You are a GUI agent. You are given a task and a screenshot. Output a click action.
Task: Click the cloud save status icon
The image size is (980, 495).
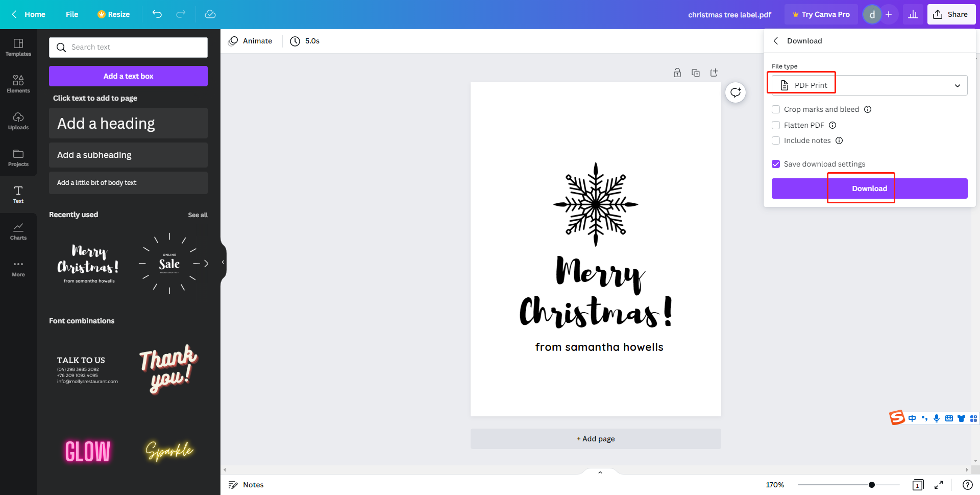point(210,14)
